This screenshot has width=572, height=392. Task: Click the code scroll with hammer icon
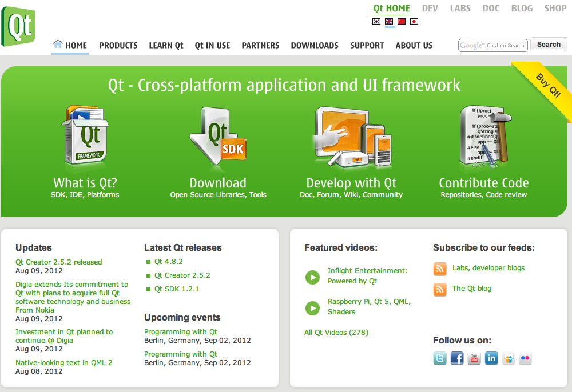click(485, 137)
